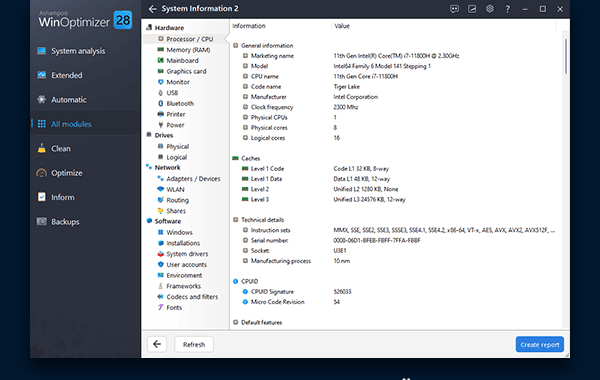The height and width of the screenshot is (380, 600).
Task: Open Bluetooth information
Action: 179,103
